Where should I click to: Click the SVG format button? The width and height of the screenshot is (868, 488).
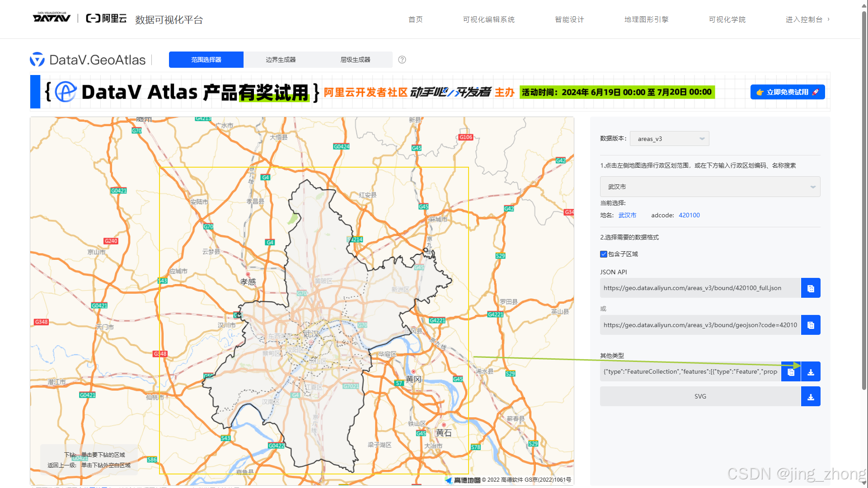pyautogui.click(x=700, y=397)
